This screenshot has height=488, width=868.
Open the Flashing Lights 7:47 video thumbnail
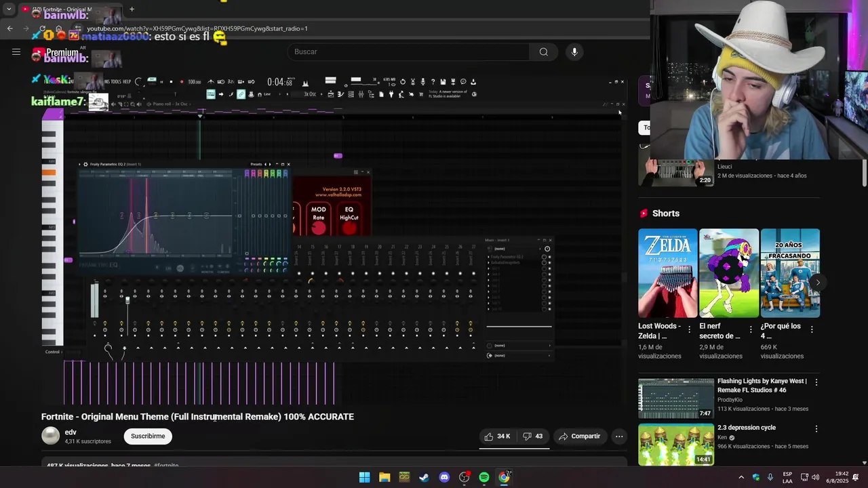pos(676,399)
